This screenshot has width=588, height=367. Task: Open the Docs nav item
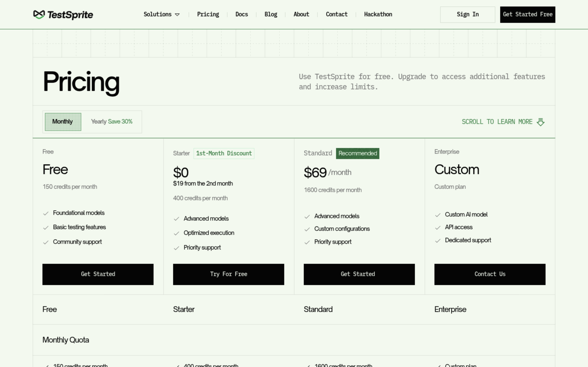[242, 14]
